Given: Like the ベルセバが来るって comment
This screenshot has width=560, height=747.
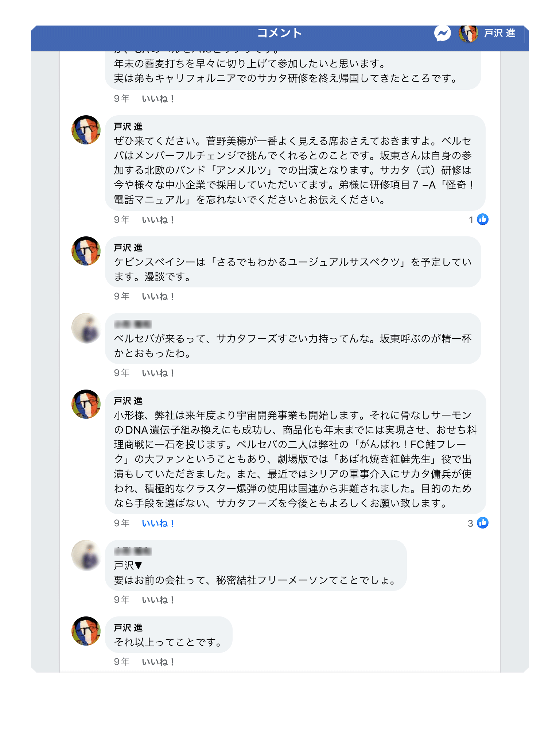Looking at the screenshot, I should pyautogui.click(x=158, y=373).
